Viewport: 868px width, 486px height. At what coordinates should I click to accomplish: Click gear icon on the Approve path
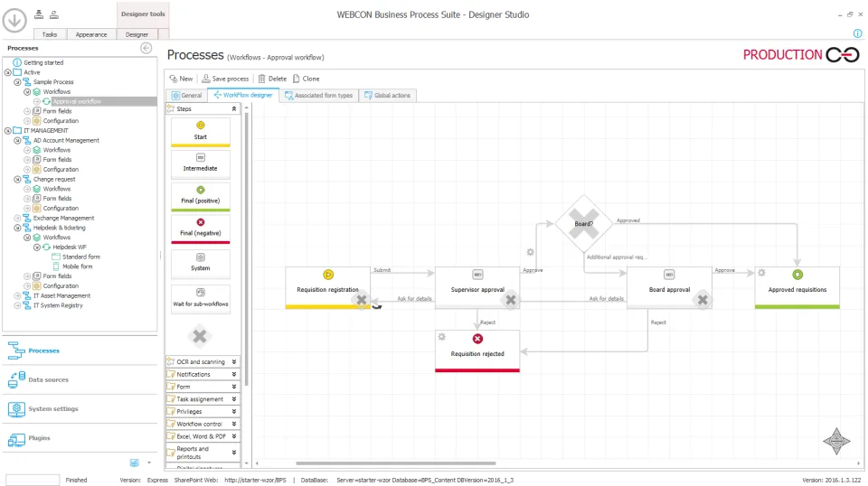pos(531,252)
